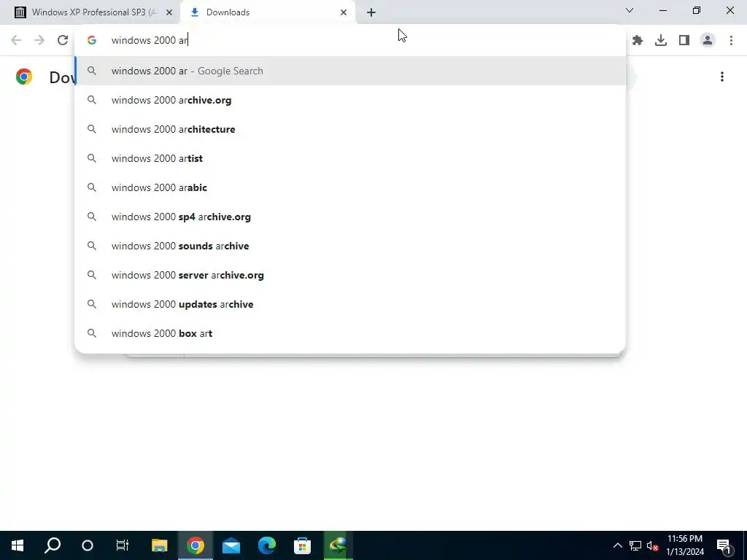
Task: Click the muted volume tray icon
Action: [x=652, y=545]
